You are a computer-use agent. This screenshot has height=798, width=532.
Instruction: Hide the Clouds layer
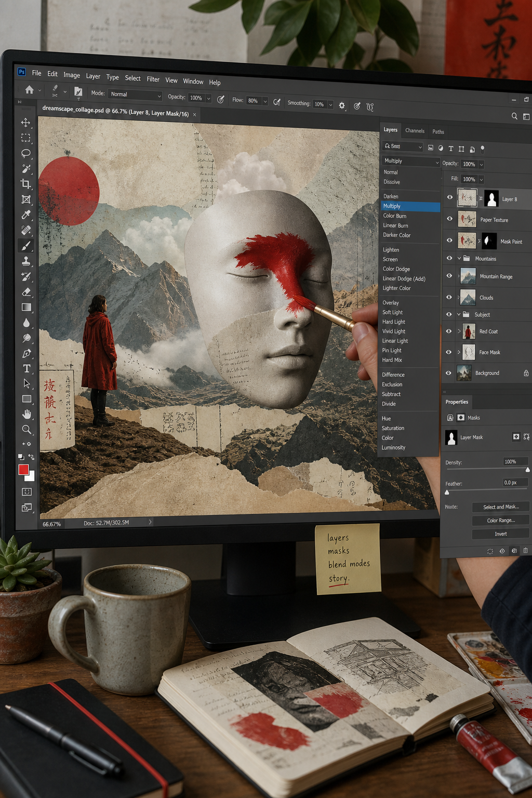pos(449,297)
